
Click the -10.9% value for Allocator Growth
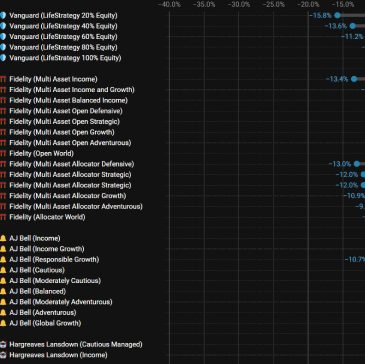[x=354, y=196]
